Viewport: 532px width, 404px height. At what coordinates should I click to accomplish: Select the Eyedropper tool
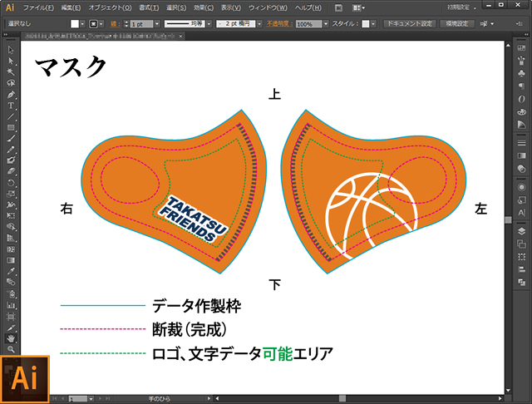[x=11, y=271]
